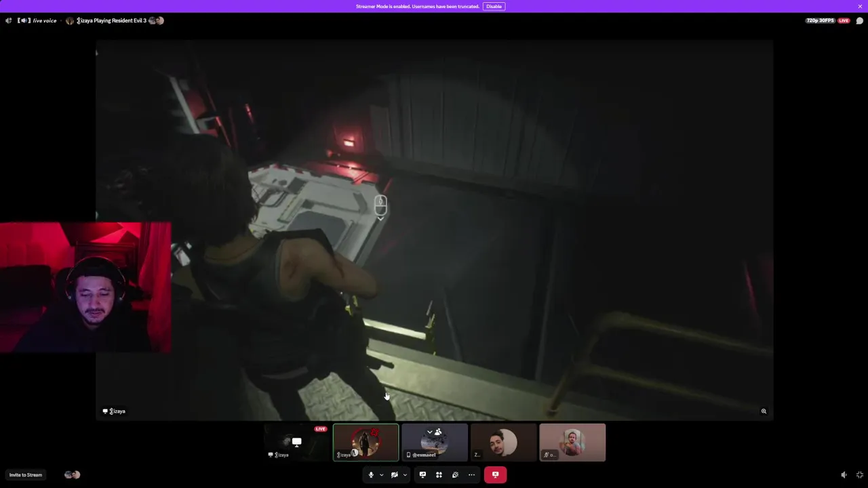Click the magnifier zoom icon on stream
This screenshot has height=488, width=868.
coord(764,411)
